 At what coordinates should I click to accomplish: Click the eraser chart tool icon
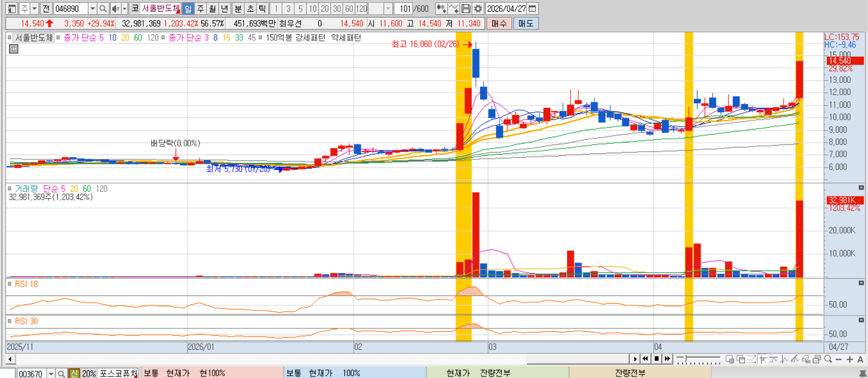(x=806, y=359)
